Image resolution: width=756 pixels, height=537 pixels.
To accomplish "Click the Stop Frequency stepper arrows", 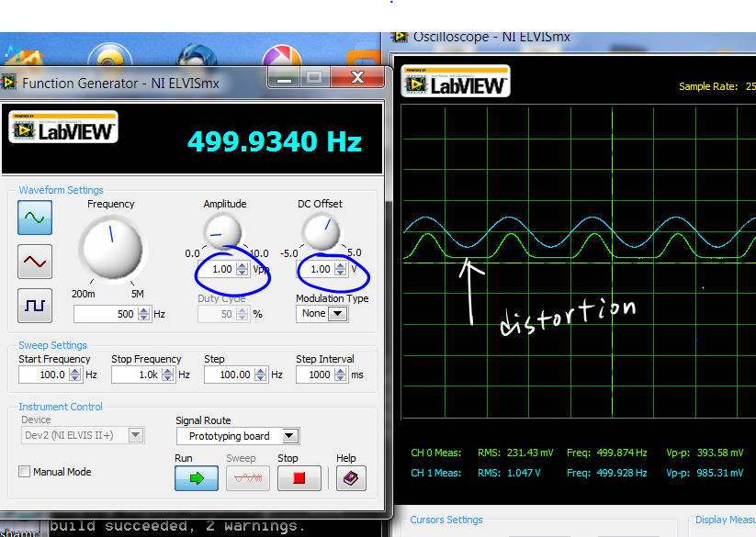I will [167, 375].
